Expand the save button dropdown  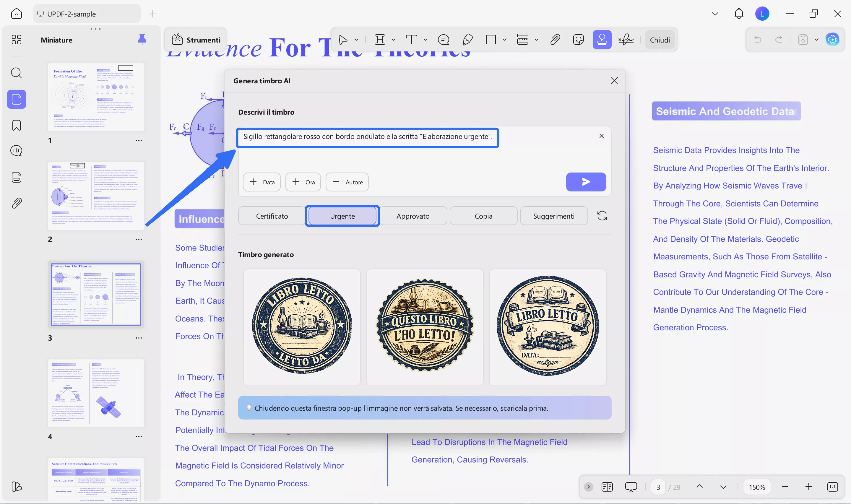tap(817, 39)
